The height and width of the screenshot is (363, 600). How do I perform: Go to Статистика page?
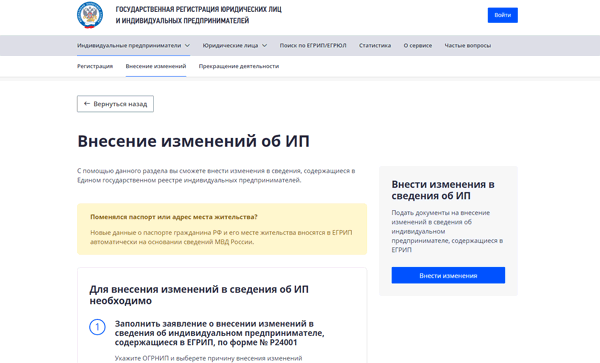point(375,46)
